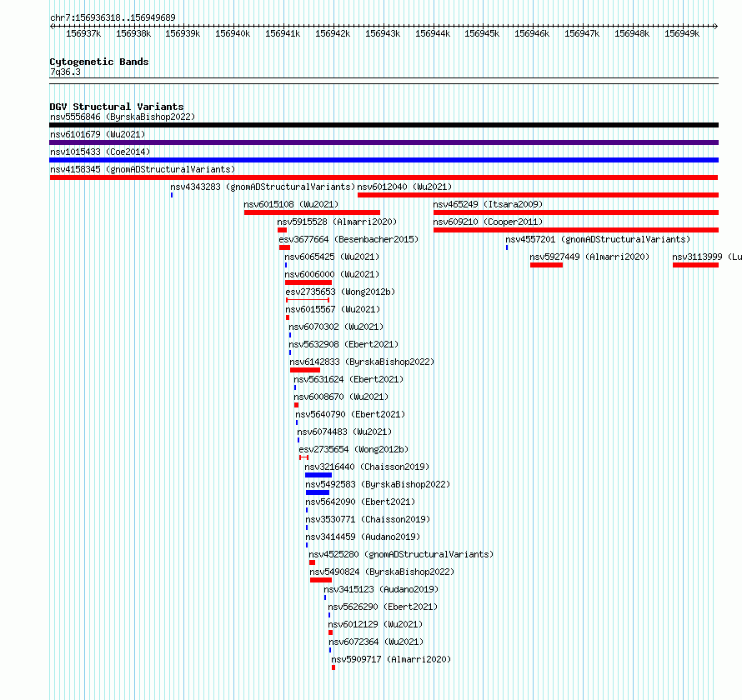Image resolution: width=742 pixels, height=700 pixels.
Task: Select the nsv6015108 (Wu2021) label
Action: [292, 204]
